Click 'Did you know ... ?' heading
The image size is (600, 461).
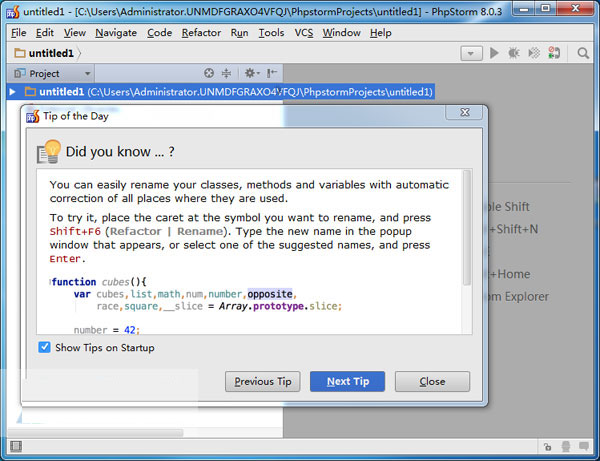tap(120, 151)
